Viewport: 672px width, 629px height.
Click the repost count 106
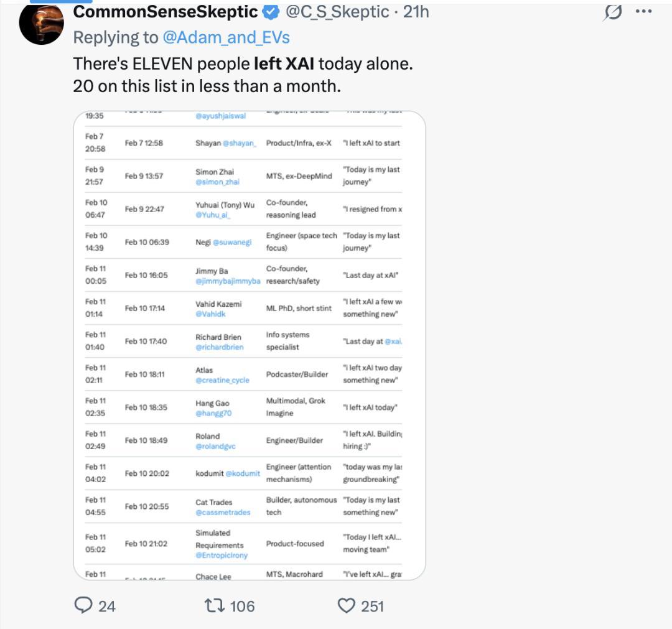(242, 606)
